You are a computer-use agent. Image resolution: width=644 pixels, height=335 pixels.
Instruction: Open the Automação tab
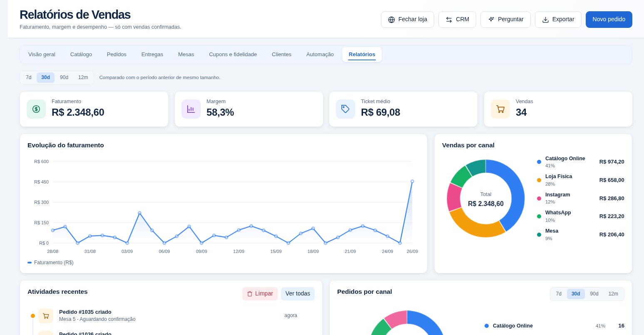click(x=320, y=55)
